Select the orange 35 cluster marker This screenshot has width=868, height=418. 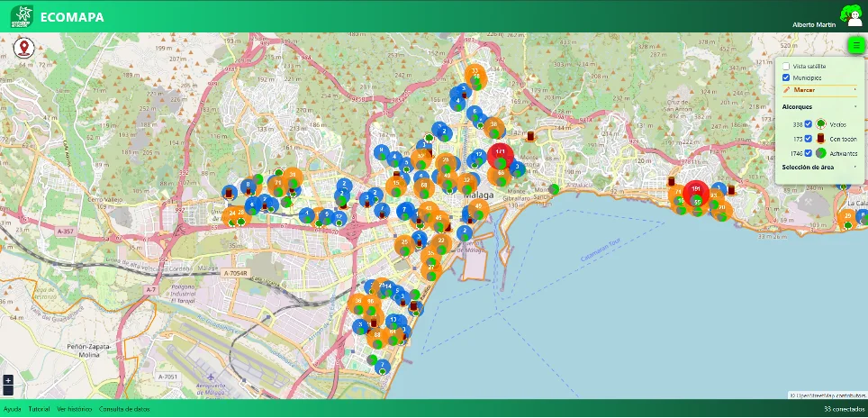[430, 255]
